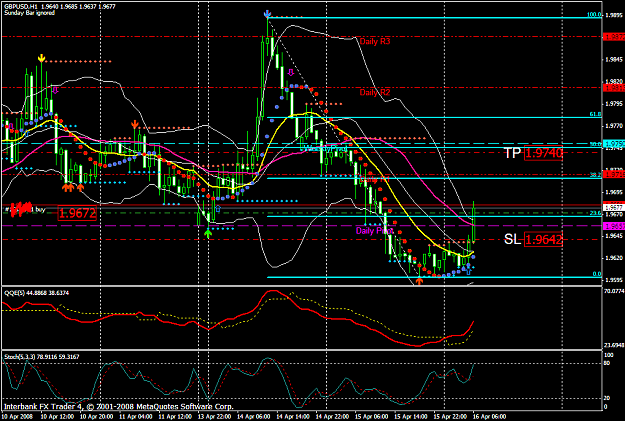Screen dimensions: 625x421
Task: Click the 'buy' order label on the entry line
Action: tap(40, 209)
